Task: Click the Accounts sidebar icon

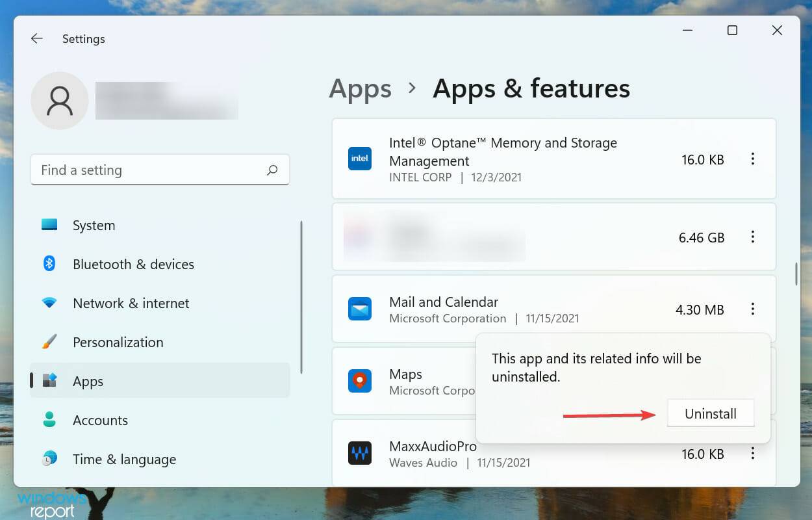Action: click(49, 420)
